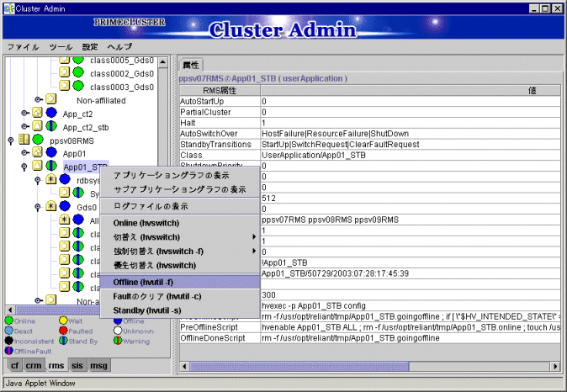Viewport: 567px width, 392px height.
Task: Click the blue status icon beside Gds0
Action: [x=65, y=206]
